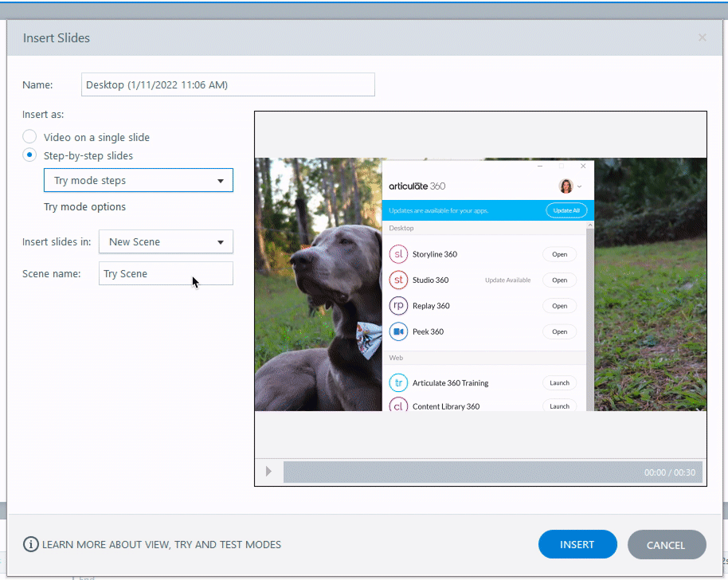Close the Insert Slides dialog
Viewport: 728px width, 580px height.
(702, 37)
